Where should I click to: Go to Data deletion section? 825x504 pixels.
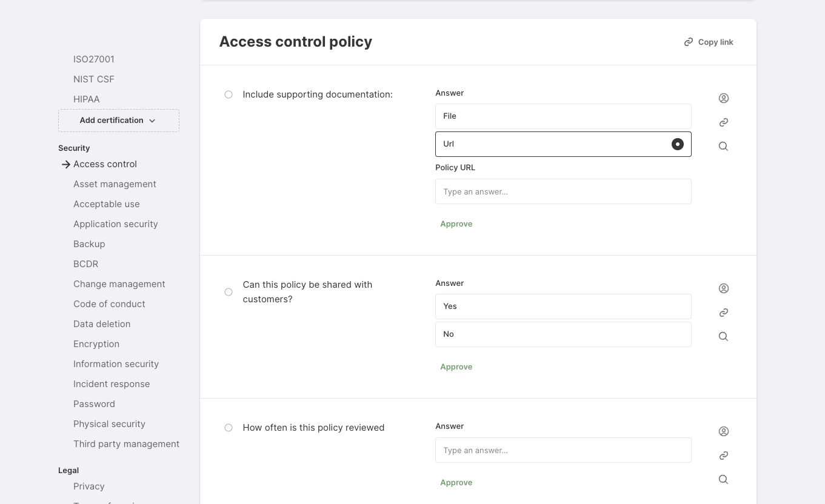click(102, 324)
